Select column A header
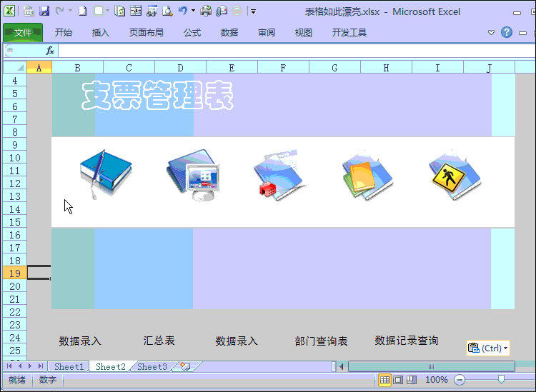The image size is (536, 392). click(x=39, y=68)
